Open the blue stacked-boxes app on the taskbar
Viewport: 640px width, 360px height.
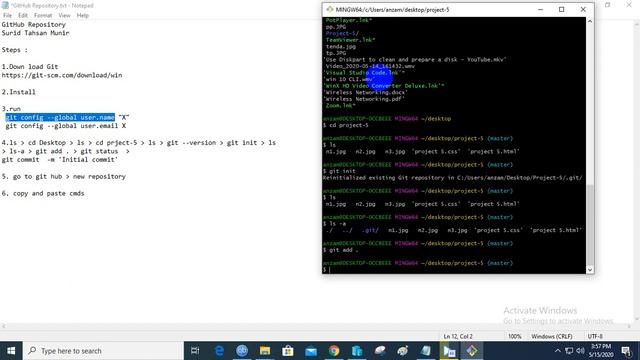(x=357, y=351)
